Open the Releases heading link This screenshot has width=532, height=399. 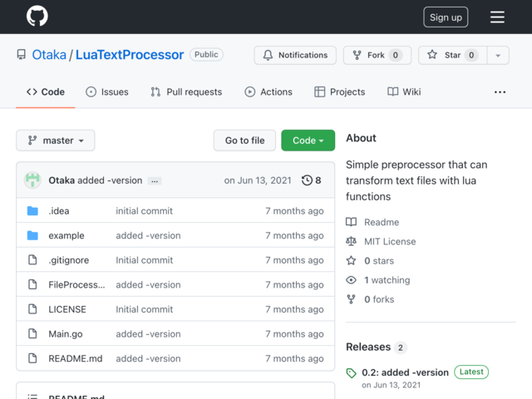(x=368, y=347)
